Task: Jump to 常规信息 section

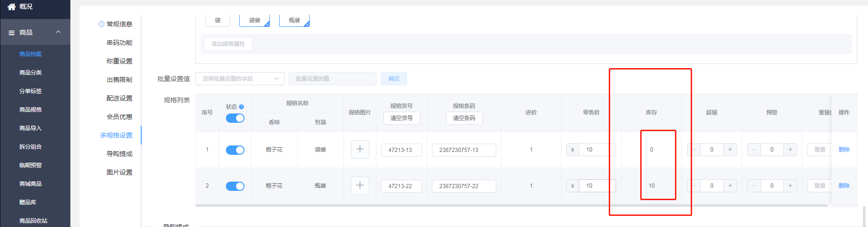Action: (x=119, y=24)
